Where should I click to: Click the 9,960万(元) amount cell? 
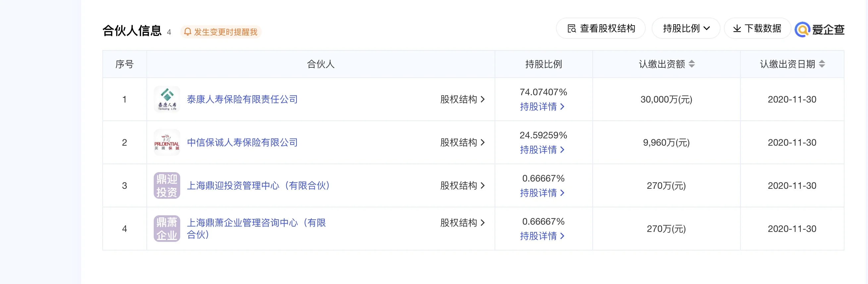(x=666, y=143)
